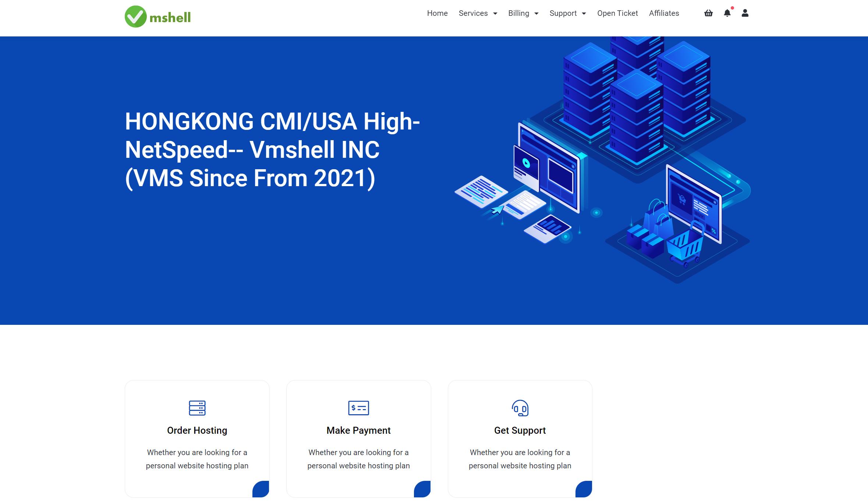The image size is (868, 504).
Task: Click the Open Ticket button
Action: (x=617, y=13)
